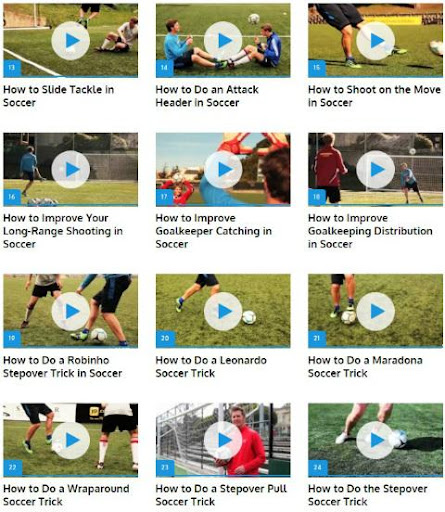Open 'How to Do the Stepover Soccer Trick' link
Screen dimensions: 445x512
(x=367, y=495)
